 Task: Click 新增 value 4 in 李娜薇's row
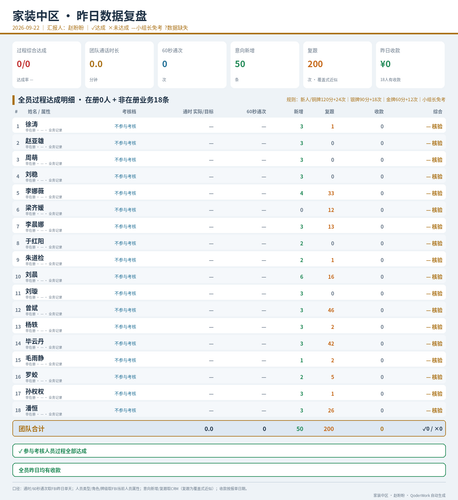[301, 193]
